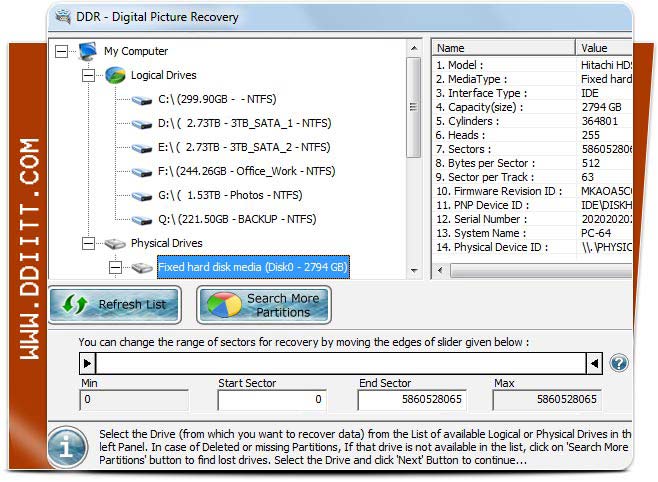This screenshot has width=658, height=482.
Task: Select the Logical Drives label
Action: click(x=164, y=75)
